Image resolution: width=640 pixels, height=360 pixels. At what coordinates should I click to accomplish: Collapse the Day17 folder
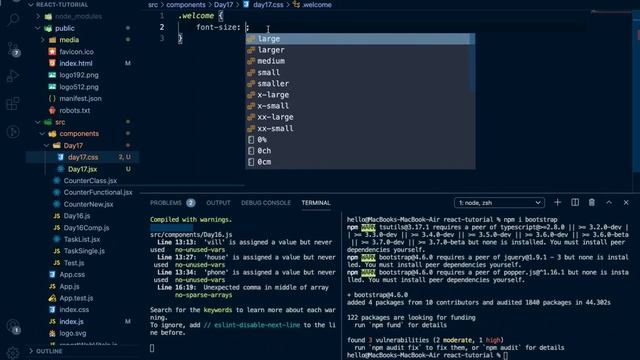[x=47, y=146]
